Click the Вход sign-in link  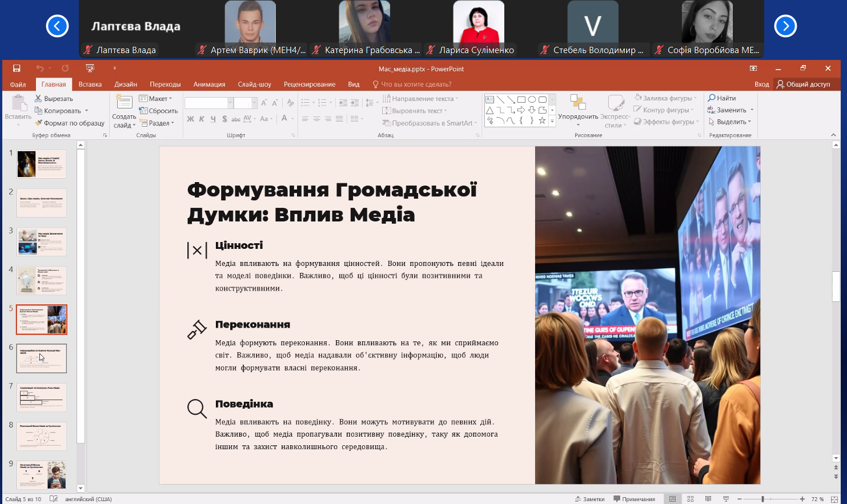(x=761, y=84)
